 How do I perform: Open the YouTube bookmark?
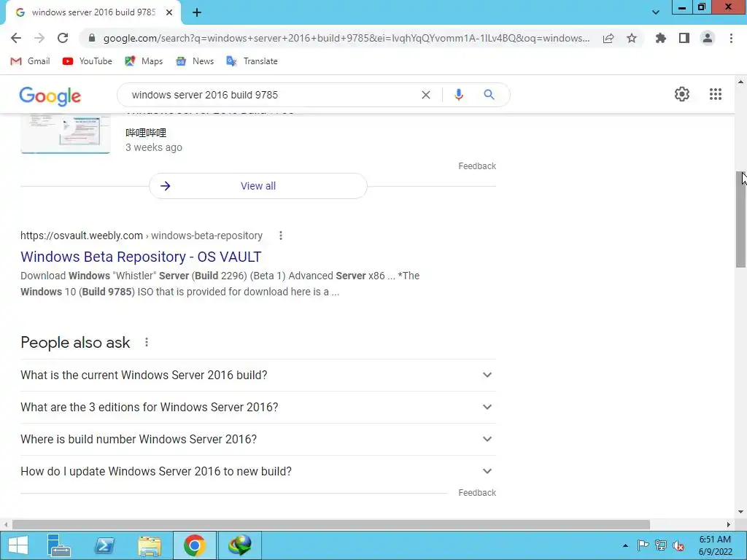88,61
